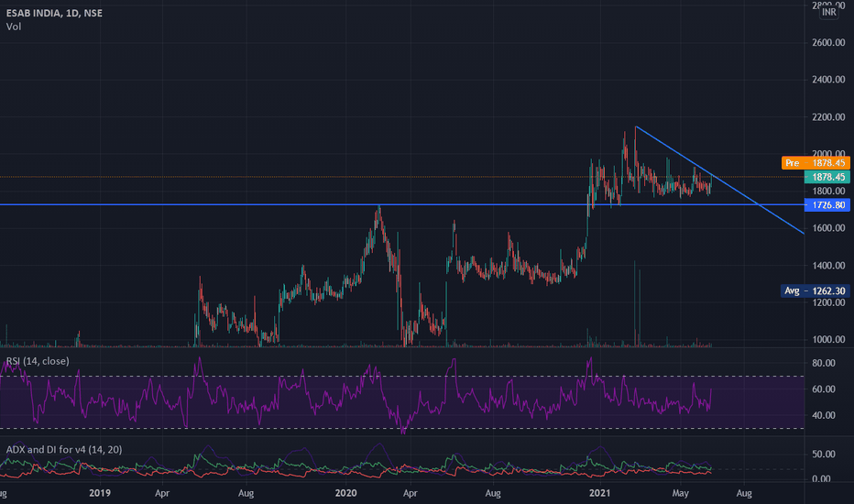Click the 1400.00 price axis label

pyautogui.click(x=828, y=266)
